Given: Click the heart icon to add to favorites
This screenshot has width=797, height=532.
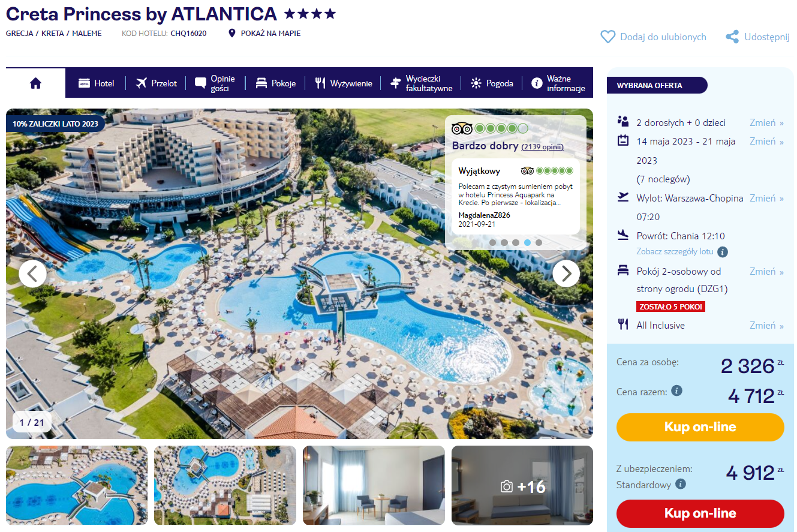Looking at the screenshot, I should pos(607,37).
